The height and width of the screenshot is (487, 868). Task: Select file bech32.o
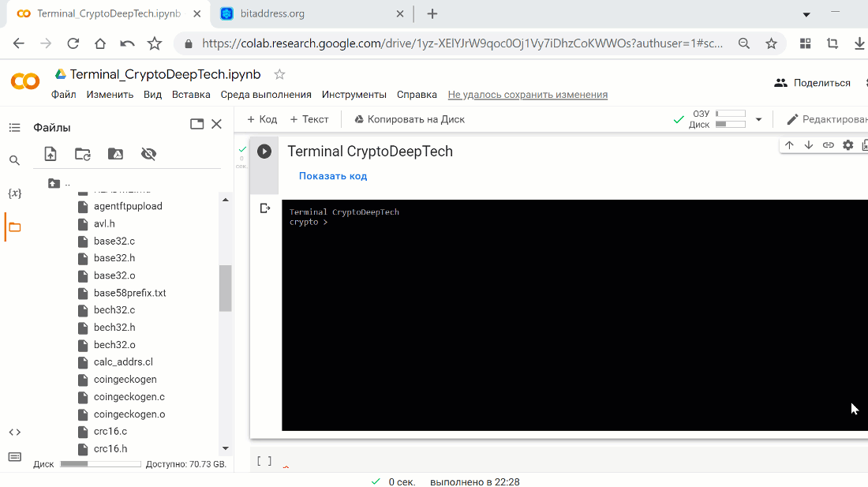point(114,345)
